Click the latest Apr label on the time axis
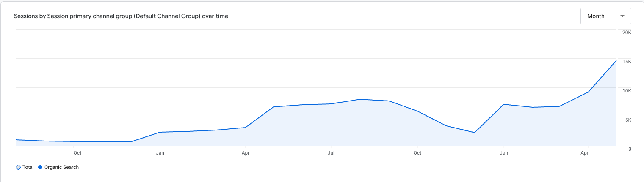 (x=585, y=152)
